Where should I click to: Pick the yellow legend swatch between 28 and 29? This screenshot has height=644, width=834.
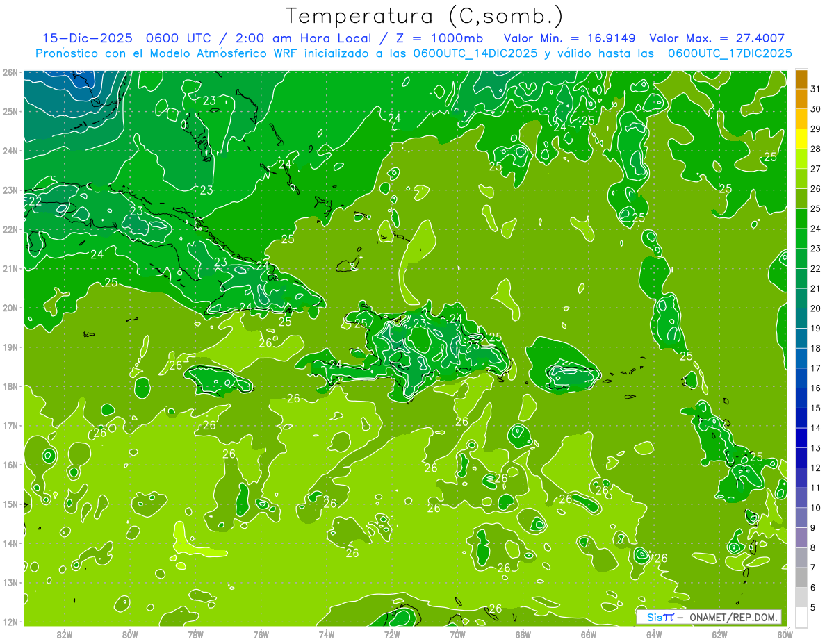pos(801,139)
